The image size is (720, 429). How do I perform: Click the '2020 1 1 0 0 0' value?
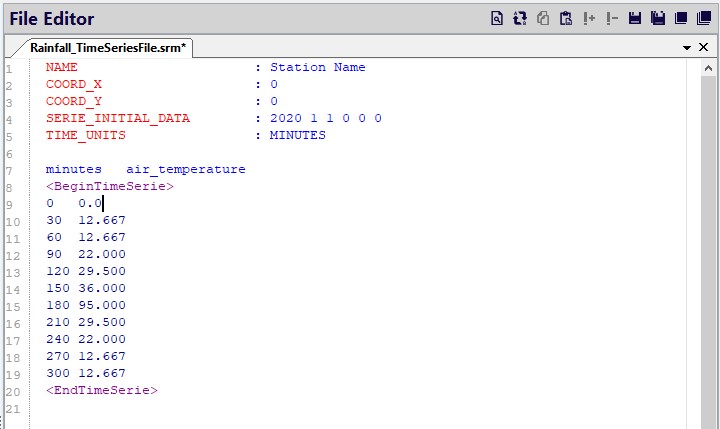pyautogui.click(x=326, y=118)
